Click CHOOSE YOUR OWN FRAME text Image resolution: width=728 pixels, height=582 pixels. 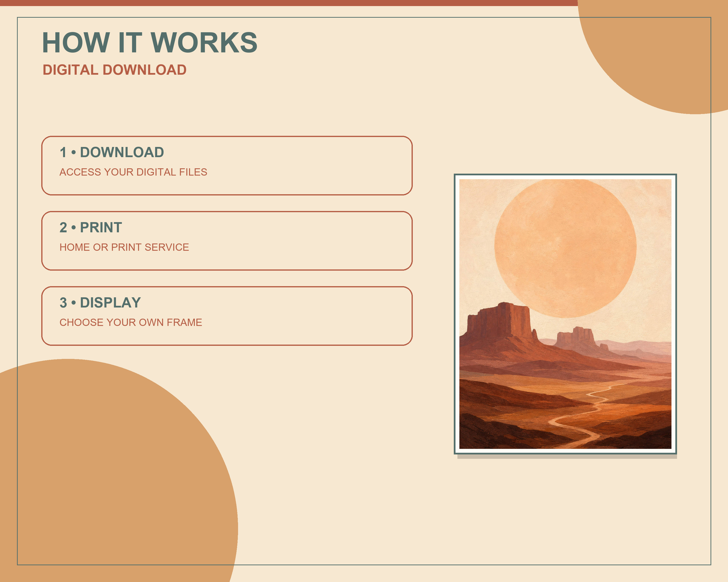pyautogui.click(x=131, y=323)
